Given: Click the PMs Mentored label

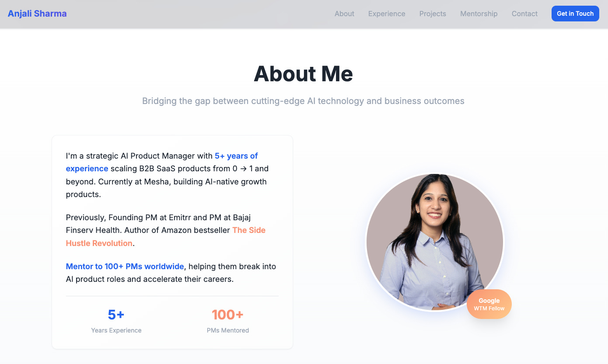Looking at the screenshot, I should [228, 330].
